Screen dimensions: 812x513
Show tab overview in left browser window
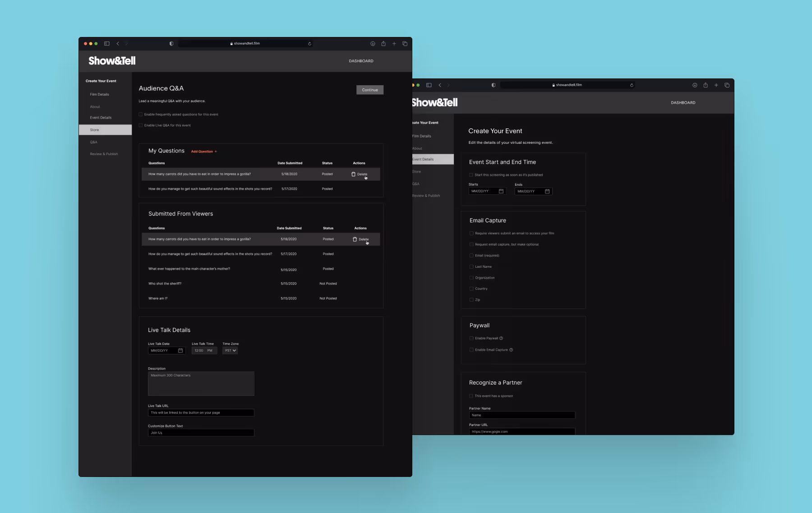[405, 44]
